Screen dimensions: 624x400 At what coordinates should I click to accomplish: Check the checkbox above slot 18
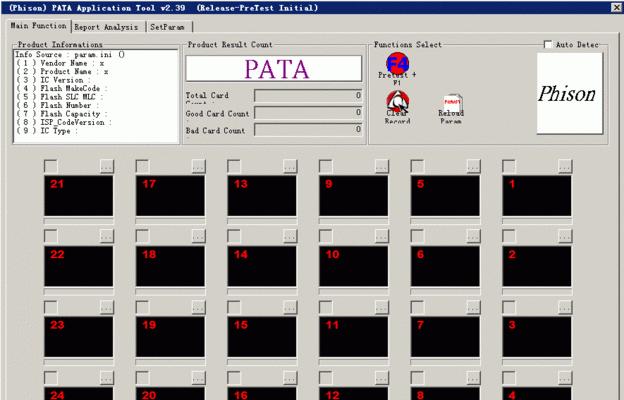click(x=142, y=236)
